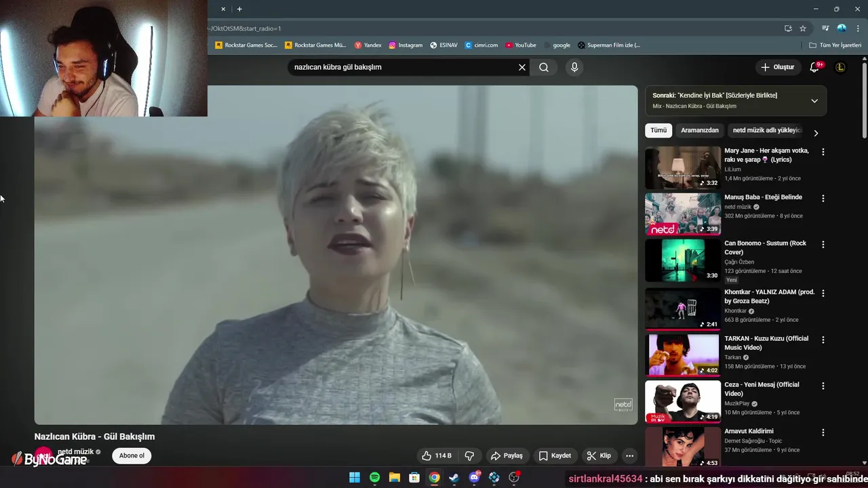The height and width of the screenshot is (488, 868).
Task: Open more actions menu under video
Action: click(x=629, y=455)
